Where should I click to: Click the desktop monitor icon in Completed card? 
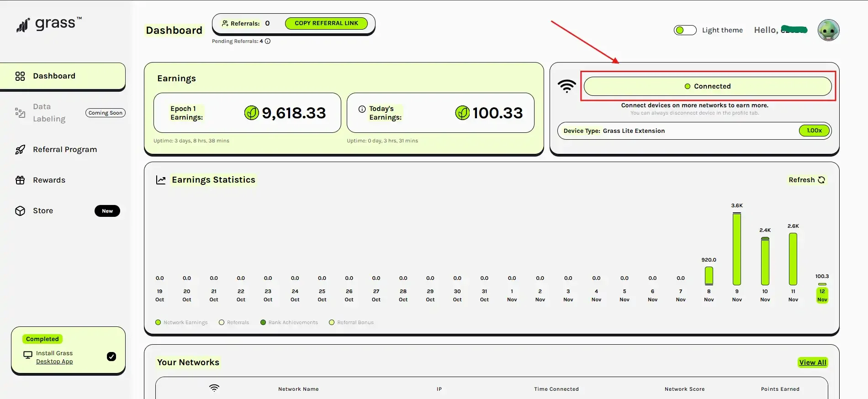pyautogui.click(x=28, y=355)
